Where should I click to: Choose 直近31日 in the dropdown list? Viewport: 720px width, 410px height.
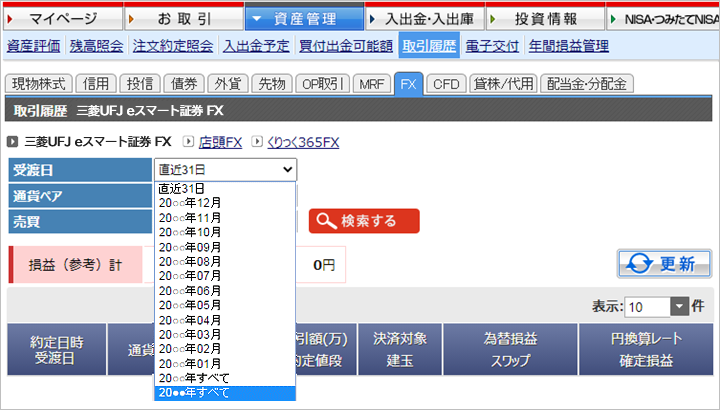coord(225,189)
